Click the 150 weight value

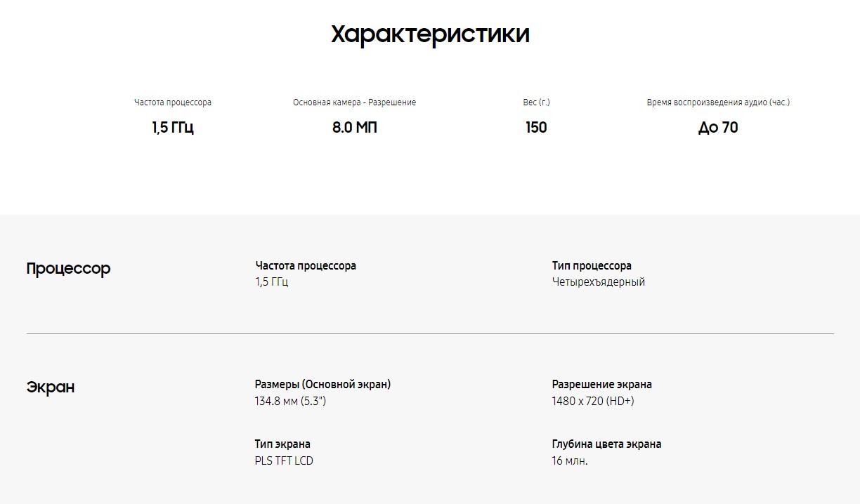(x=536, y=128)
